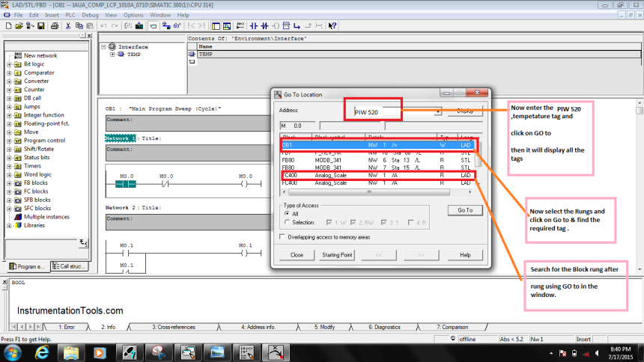
Task: Collapse the Interface tree node
Action: click(104, 47)
